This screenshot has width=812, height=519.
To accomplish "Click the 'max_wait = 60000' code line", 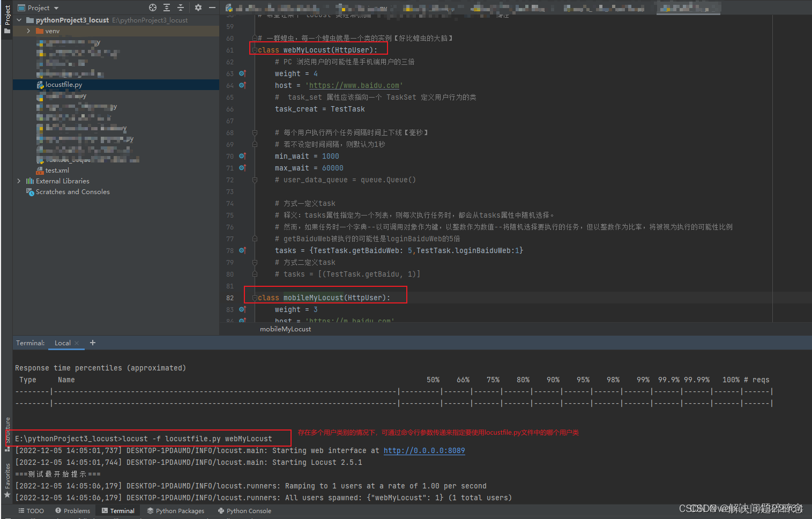I will click(309, 168).
